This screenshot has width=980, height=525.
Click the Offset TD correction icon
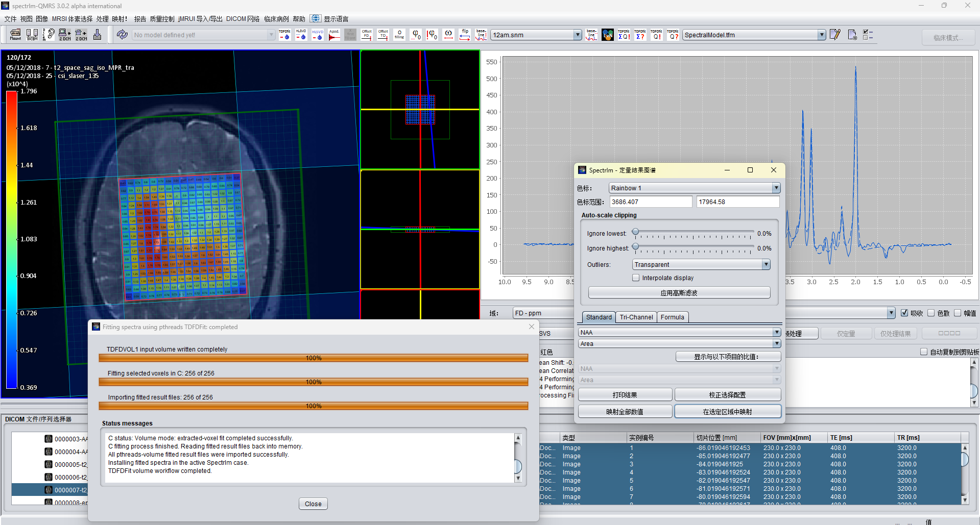coord(383,35)
